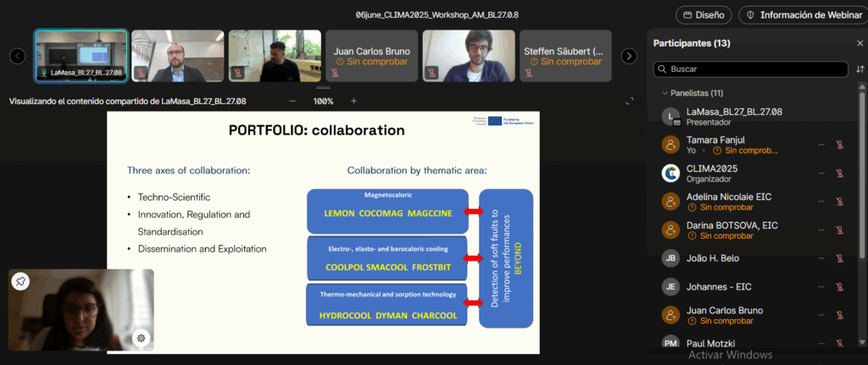Click the JB initials avatar

point(670,258)
